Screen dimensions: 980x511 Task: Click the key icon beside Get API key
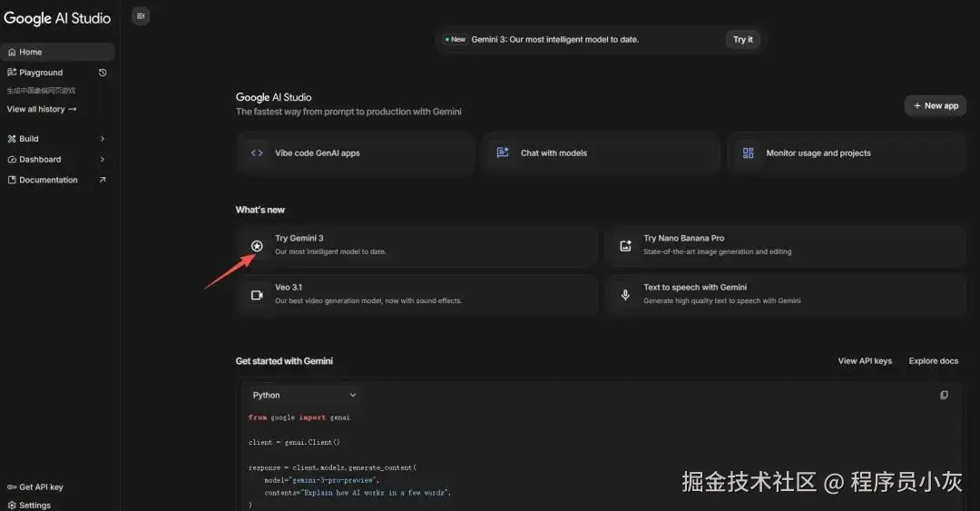(x=12, y=487)
